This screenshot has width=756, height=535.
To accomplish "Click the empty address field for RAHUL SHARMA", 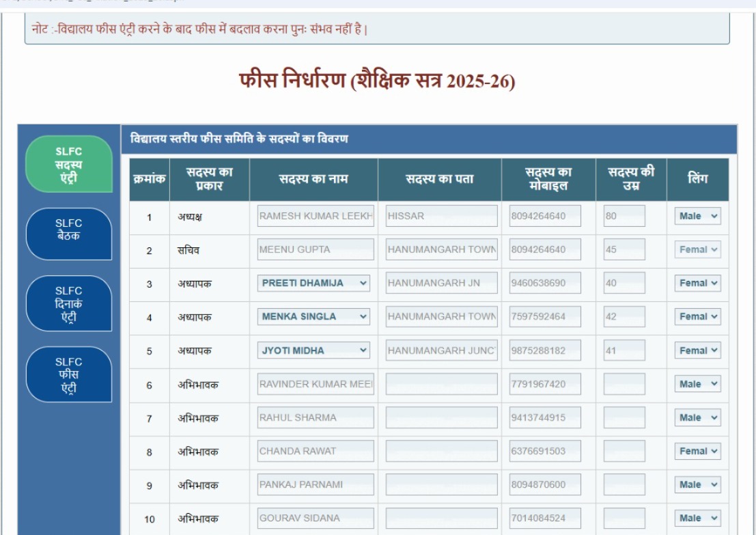I will (x=441, y=417).
